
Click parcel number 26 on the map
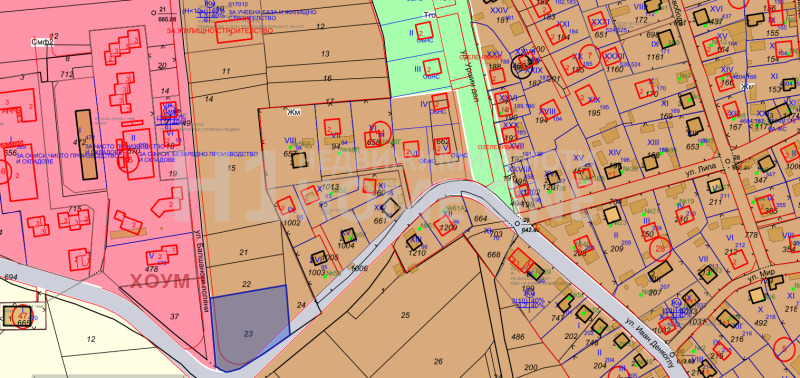pos(438,362)
